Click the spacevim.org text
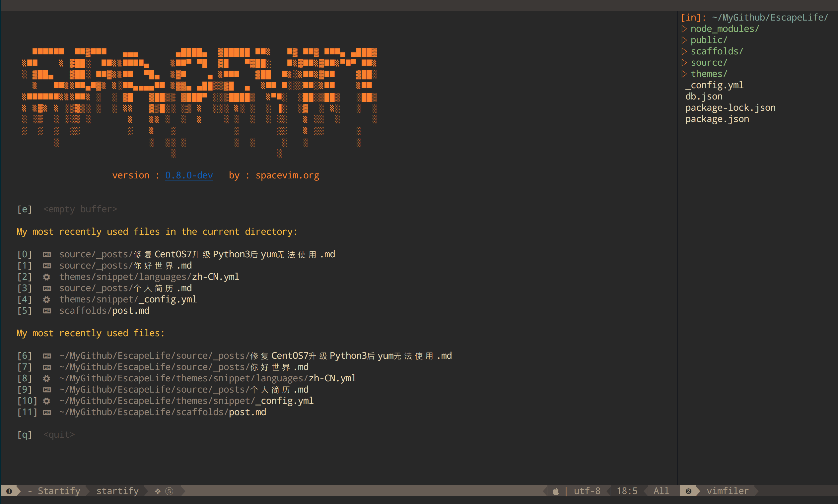Viewport: 838px width, 504px height. tap(287, 175)
